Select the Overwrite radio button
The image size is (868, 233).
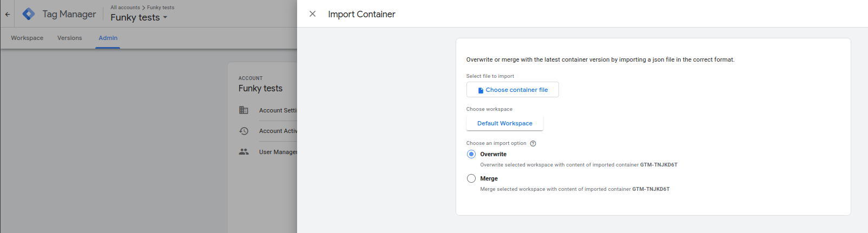click(x=471, y=154)
